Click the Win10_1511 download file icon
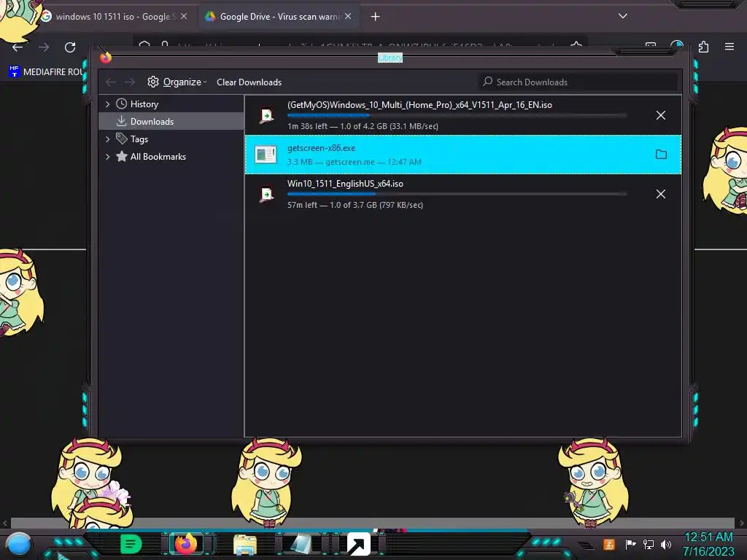The width and height of the screenshot is (747, 560). 266,194
